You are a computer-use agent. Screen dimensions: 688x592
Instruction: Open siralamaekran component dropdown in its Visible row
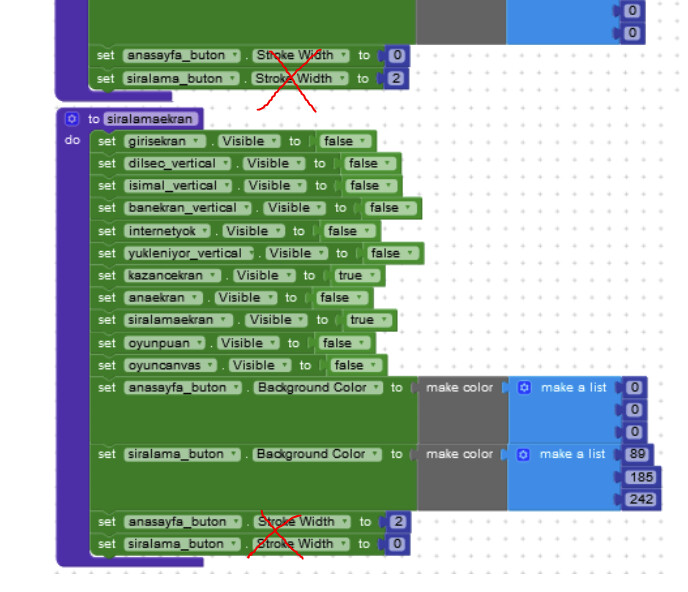[x=179, y=320]
